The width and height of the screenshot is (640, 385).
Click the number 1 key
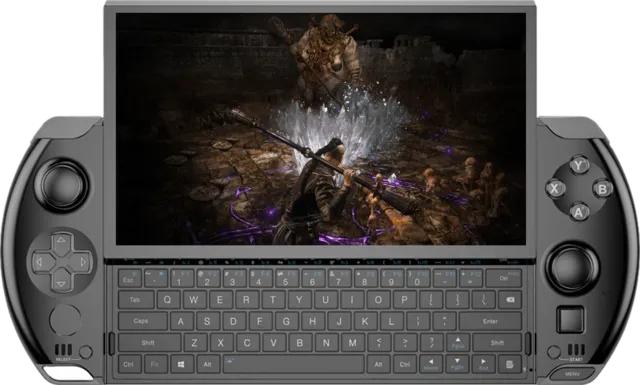click(x=181, y=279)
